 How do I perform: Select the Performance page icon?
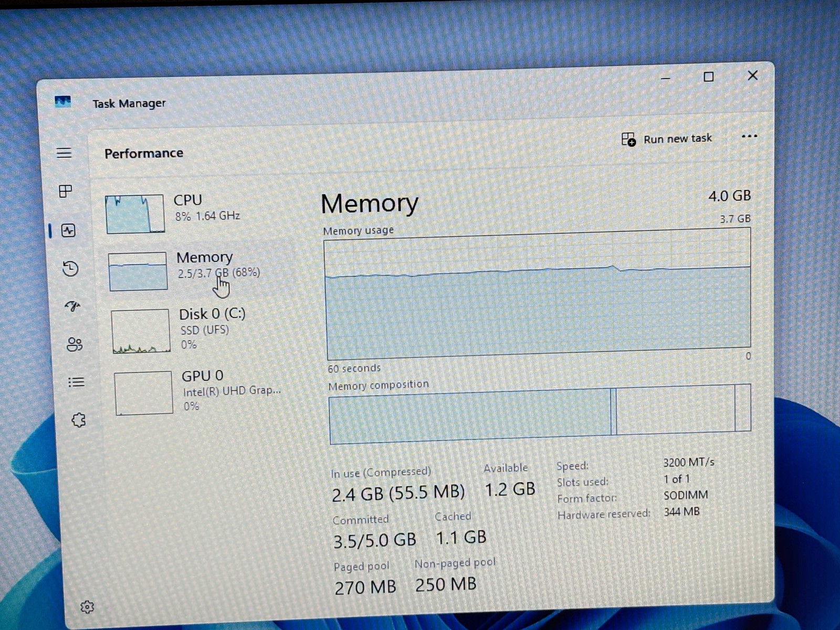68,230
